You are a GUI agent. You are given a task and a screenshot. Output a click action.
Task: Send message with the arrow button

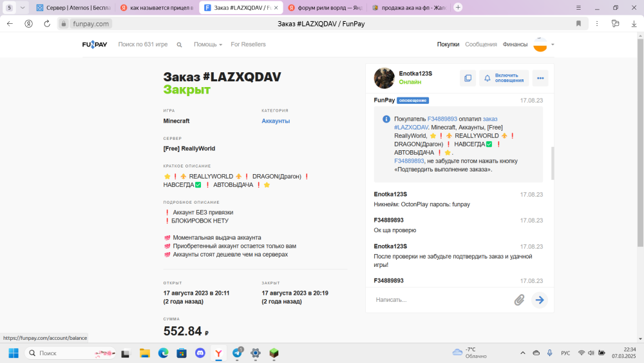[x=540, y=300]
